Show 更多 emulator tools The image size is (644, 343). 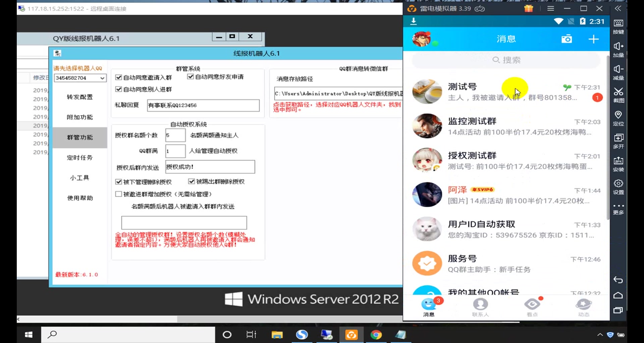[618, 209]
